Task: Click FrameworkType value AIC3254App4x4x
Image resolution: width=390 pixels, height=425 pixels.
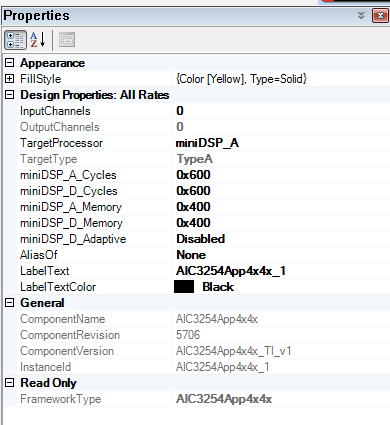Action: coord(224,399)
